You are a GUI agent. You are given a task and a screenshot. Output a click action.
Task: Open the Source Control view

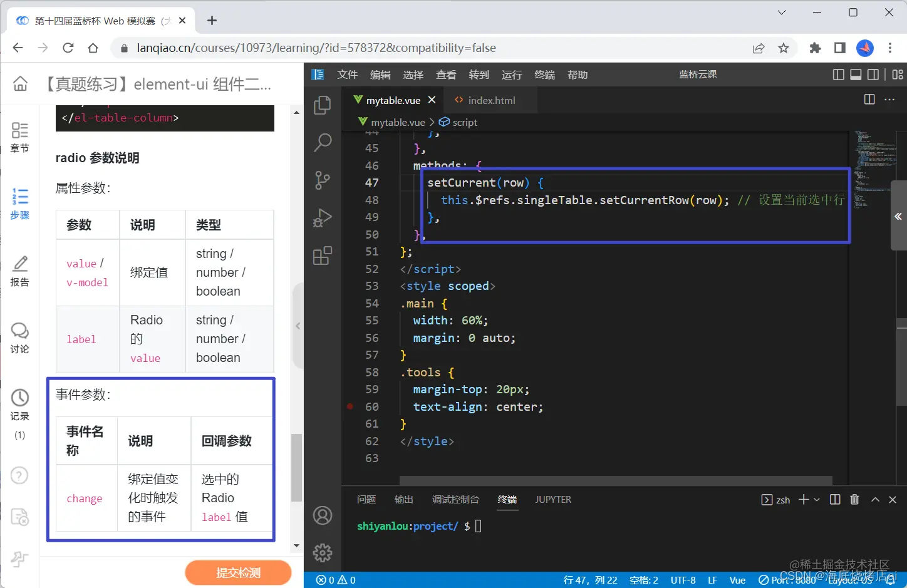[322, 180]
